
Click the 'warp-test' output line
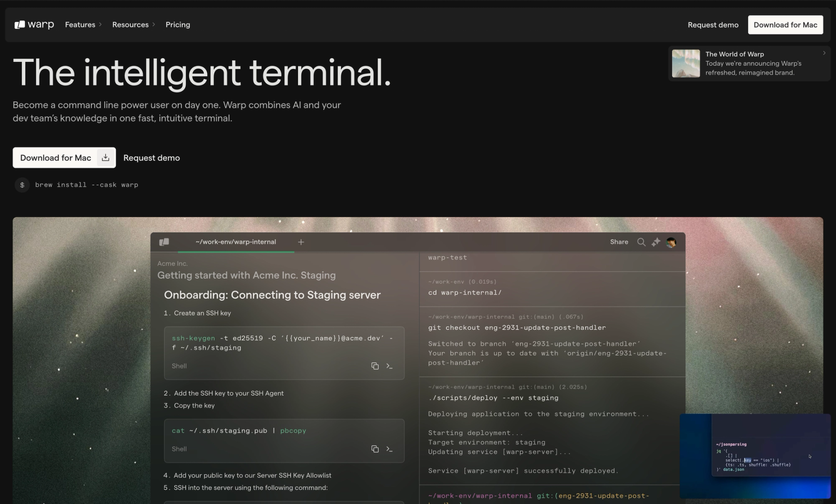pyautogui.click(x=447, y=258)
